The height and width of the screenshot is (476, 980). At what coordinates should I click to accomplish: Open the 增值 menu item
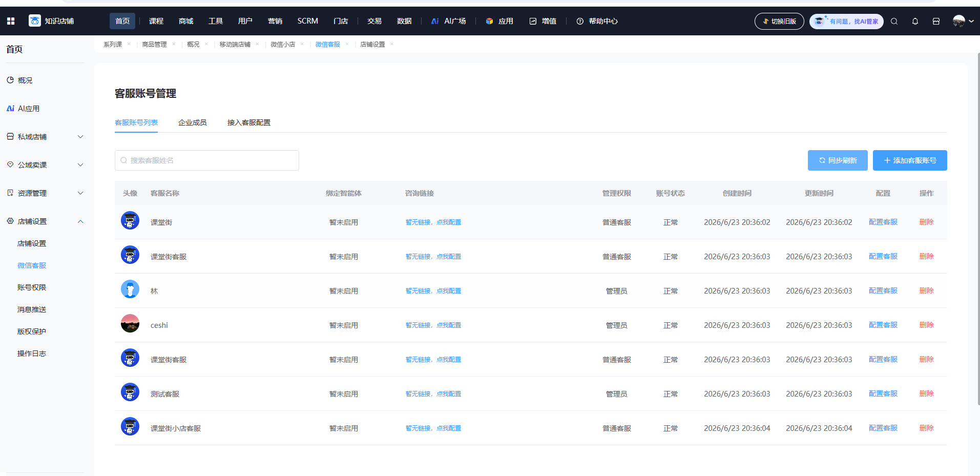(543, 21)
